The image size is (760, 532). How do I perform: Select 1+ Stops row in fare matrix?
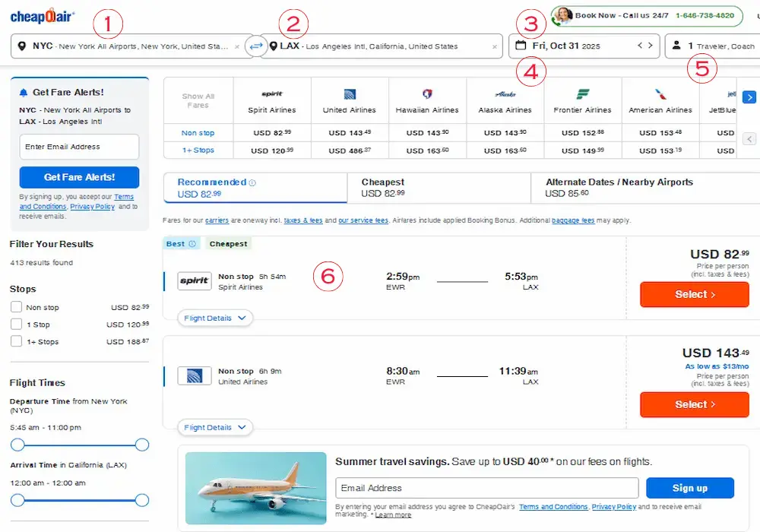coord(198,150)
